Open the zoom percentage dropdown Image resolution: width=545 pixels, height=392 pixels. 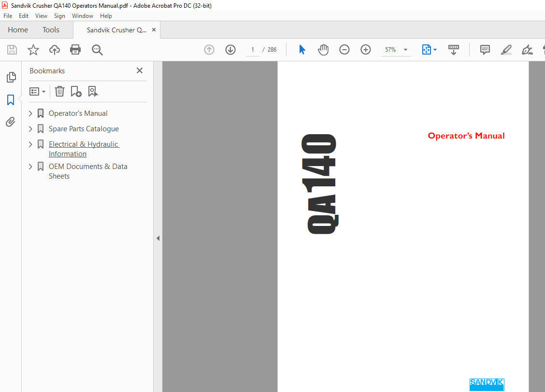(x=405, y=49)
